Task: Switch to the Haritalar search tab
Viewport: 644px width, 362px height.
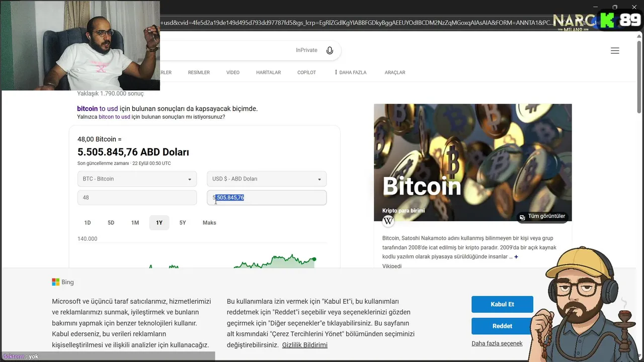Action: [x=269, y=72]
